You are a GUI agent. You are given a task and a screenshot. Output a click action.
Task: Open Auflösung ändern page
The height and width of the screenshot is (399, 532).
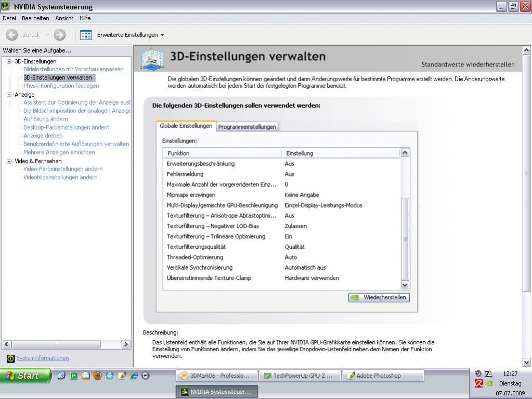[x=45, y=119]
